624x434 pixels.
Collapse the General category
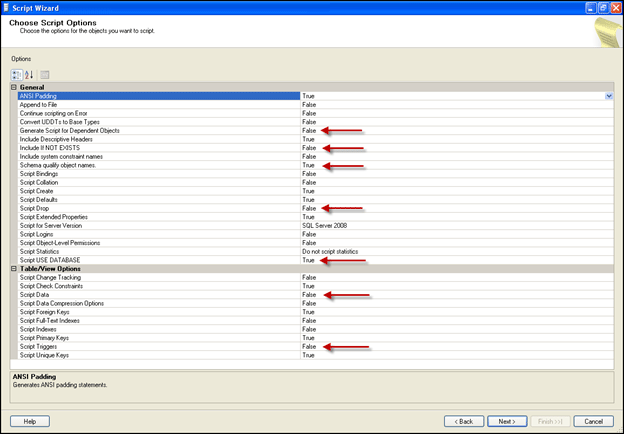14,87
